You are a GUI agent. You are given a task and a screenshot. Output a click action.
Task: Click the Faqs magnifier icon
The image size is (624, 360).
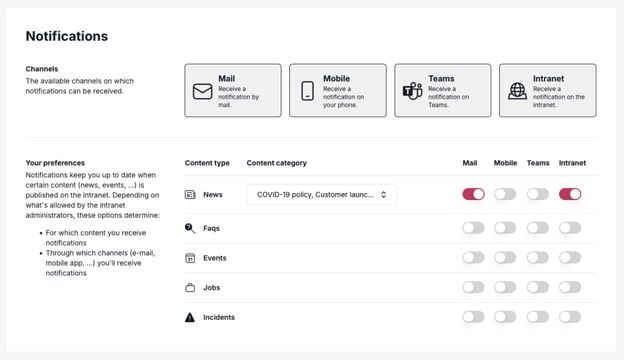point(190,228)
